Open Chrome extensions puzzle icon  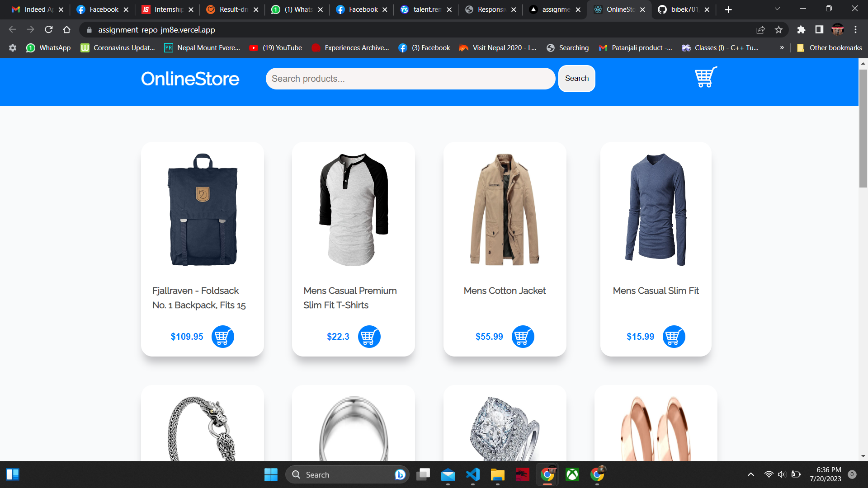(801, 30)
